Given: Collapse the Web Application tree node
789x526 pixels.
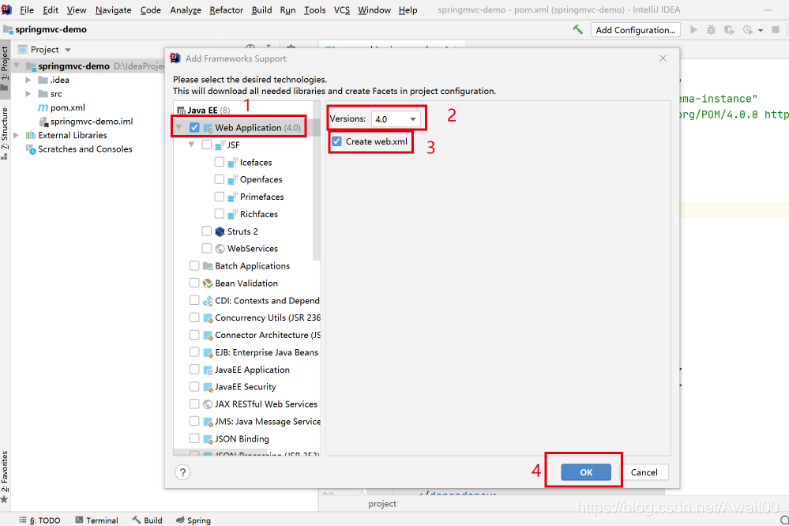Looking at the screenshot, I should [179, 127].
